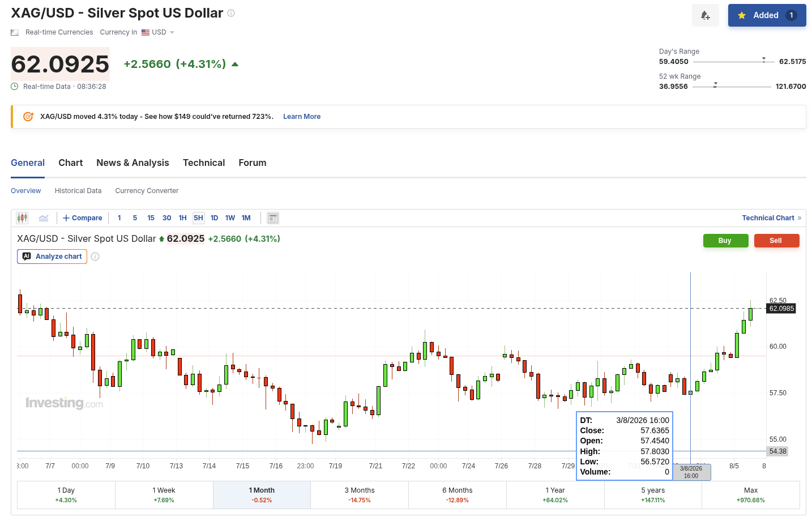This screenshot has width=812, height=521.
Task: Open the News & Analysis tab
Action: pos(133,163)
